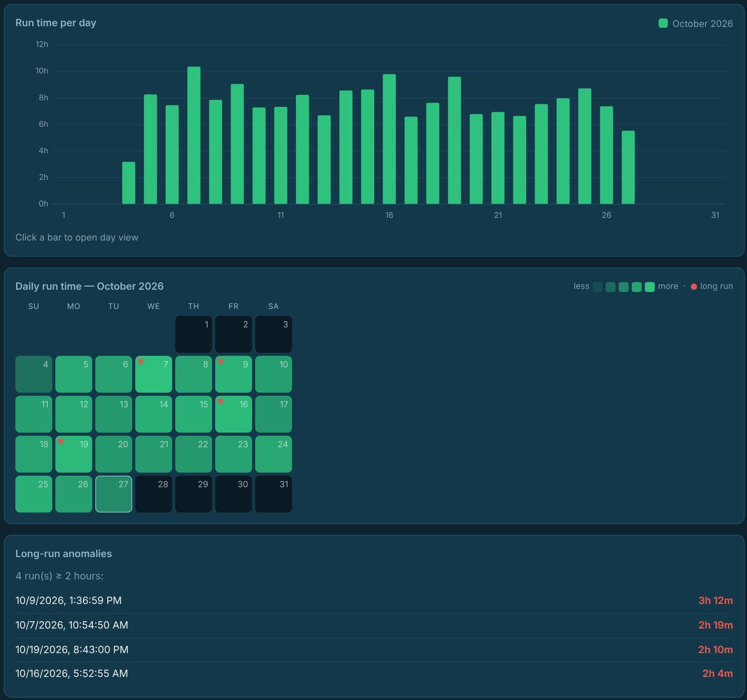Click the green October 2026 legend swatch

tap(663, 23)
